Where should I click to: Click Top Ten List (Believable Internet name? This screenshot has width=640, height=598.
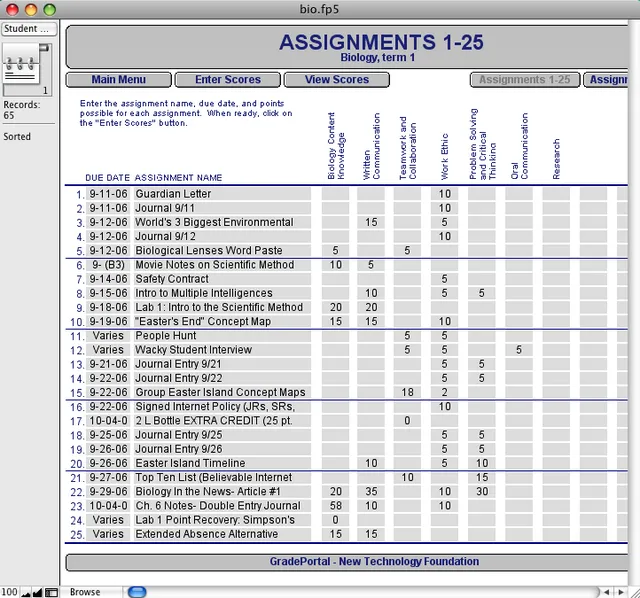222,478
